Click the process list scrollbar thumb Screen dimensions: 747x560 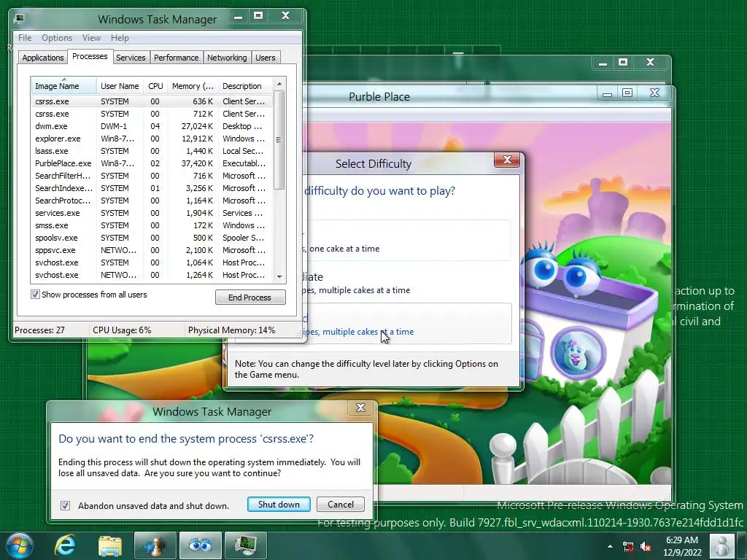pyautogui.click(x=279, y=139)
